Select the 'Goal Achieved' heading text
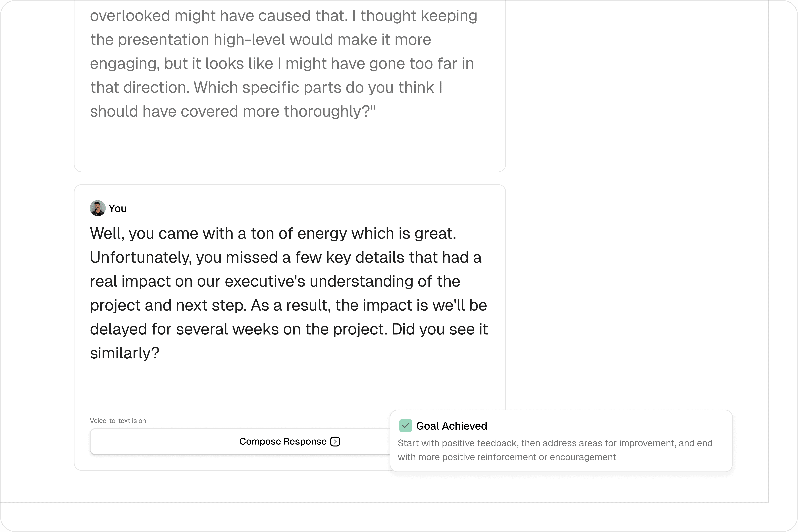This screenshot has height=532, width=798. [x=452, y=426]
